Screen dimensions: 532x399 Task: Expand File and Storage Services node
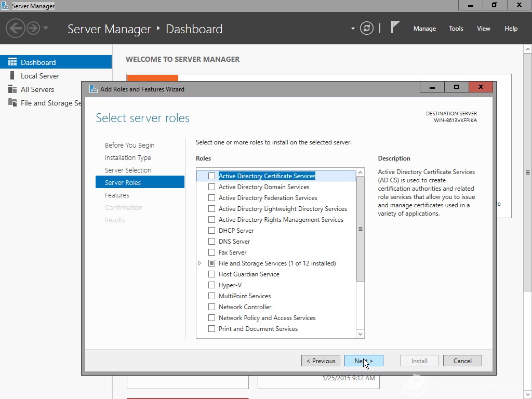(200, 263)
